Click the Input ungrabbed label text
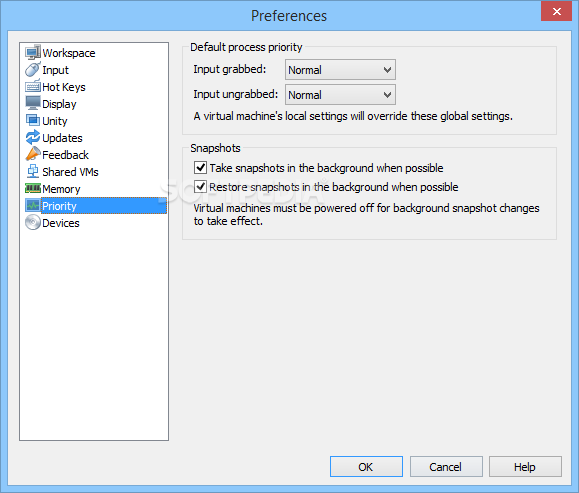This screenshot has width=579, height=493. coord(236,94)
